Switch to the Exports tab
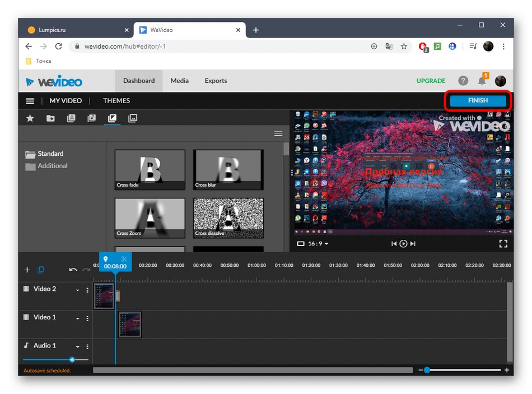The image size is (532, 394). coord(215,81)
